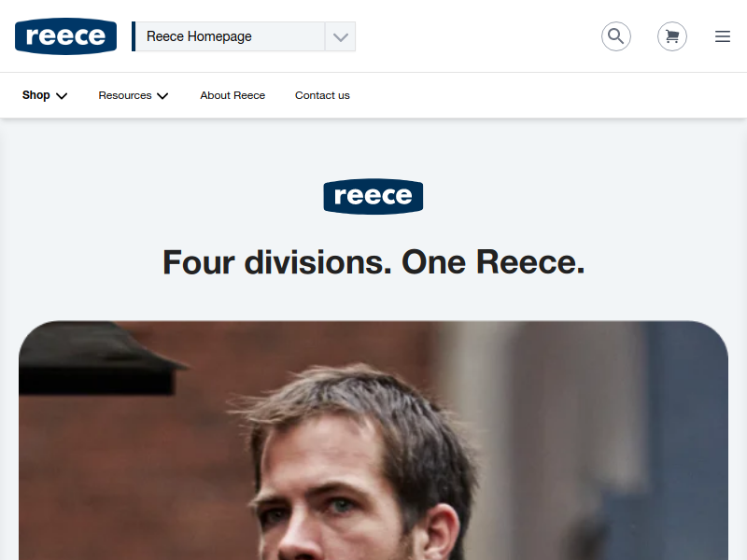This screenshot has height=560, width=747.
Task: Click the hero photo of the man
Action: 373,441
